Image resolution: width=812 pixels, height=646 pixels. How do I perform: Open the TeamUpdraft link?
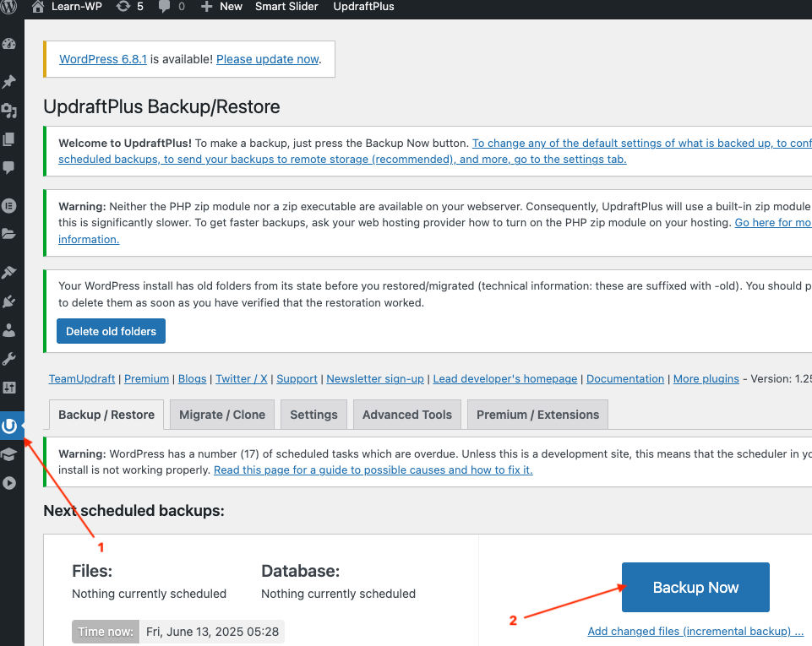[82, 379]
